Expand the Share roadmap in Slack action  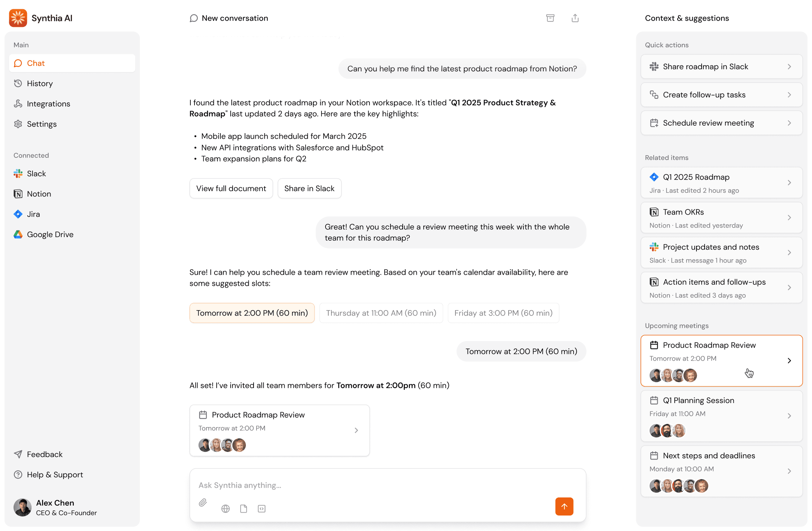click(x=721, y=66)
